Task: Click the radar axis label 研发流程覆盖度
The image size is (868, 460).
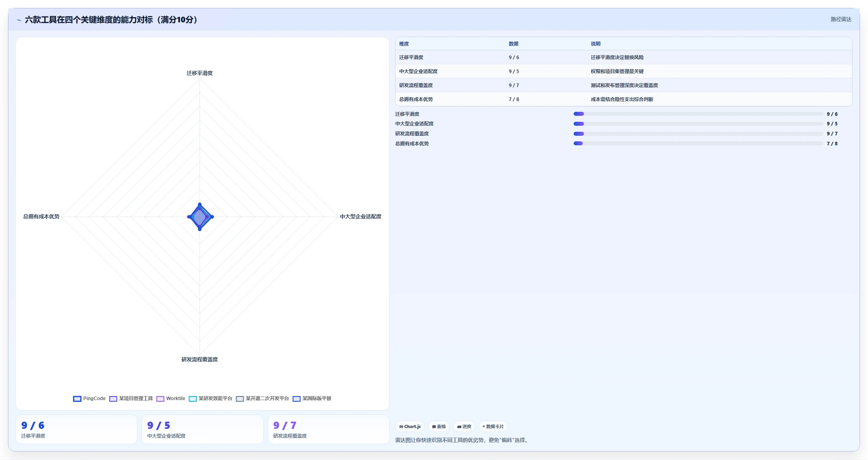Action: [200, 359]
